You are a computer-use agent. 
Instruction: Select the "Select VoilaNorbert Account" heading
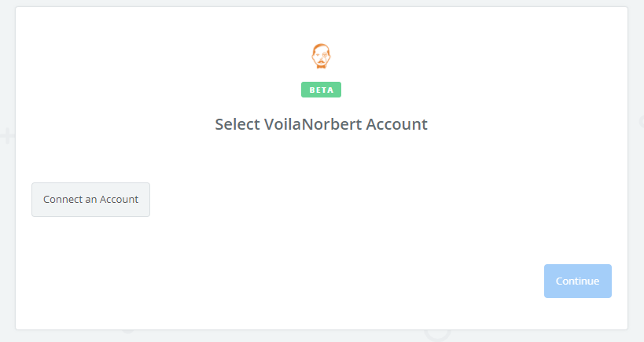point(321,124)
